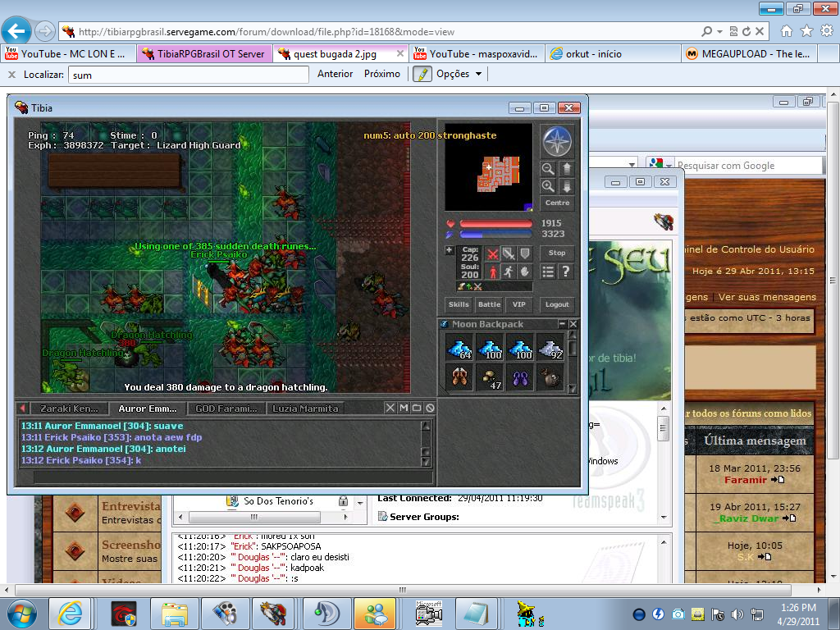The height and width of the screenshot is (630, 840).
Task: Select the mushrooms stack of 47
Action: [490, 377]
